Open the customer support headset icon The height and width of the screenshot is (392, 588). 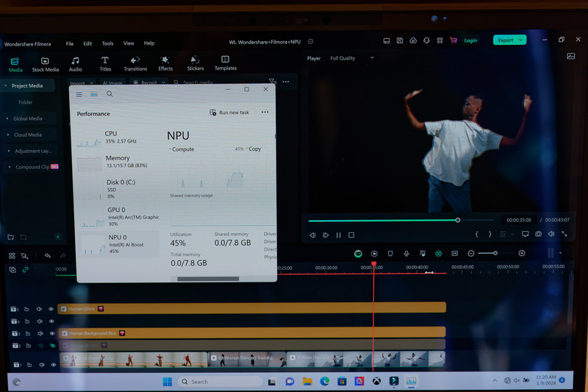click(x=426, y=40)
